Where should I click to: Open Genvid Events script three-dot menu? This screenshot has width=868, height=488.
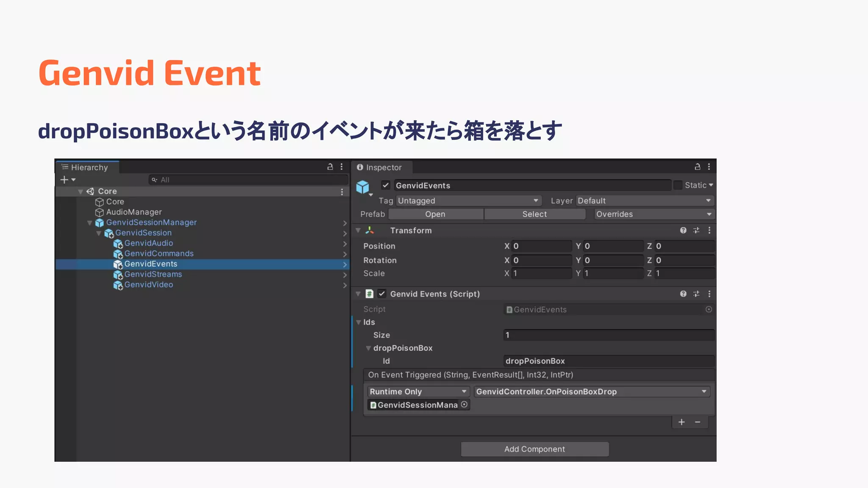pyautogui.click(x=709, y=294)
